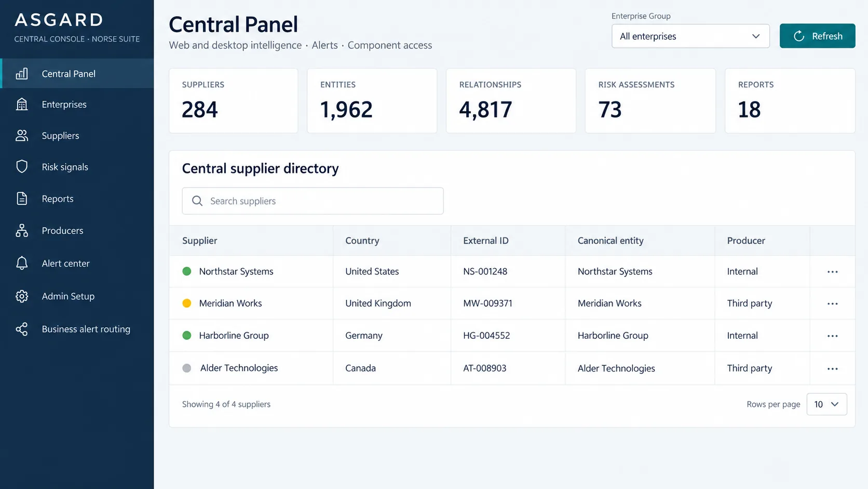The image size is (868, 489).
Task: Open row actions for Harborline Group
Action: (833, 336)
